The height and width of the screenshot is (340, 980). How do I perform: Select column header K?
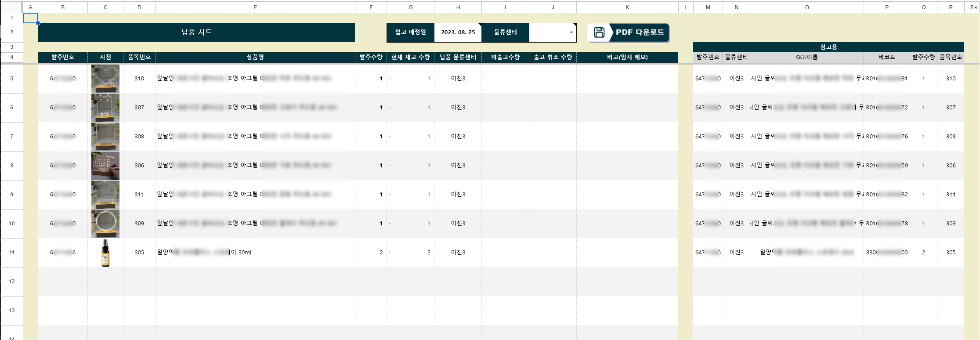coord(627,7)
